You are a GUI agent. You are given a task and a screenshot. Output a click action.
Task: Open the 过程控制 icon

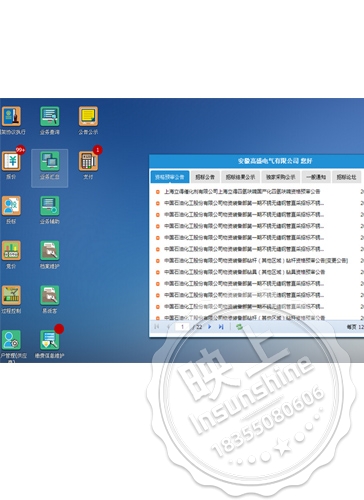(11, 295)
